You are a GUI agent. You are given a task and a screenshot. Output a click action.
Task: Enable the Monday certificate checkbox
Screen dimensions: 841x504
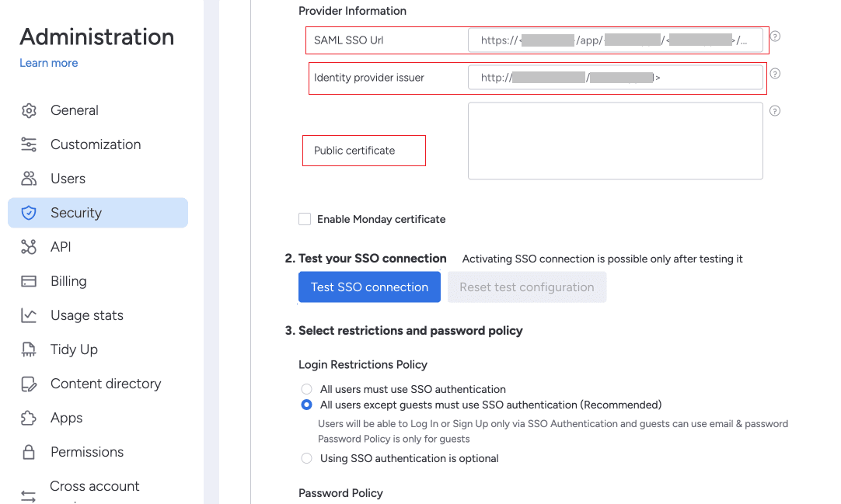click(305, 219)
